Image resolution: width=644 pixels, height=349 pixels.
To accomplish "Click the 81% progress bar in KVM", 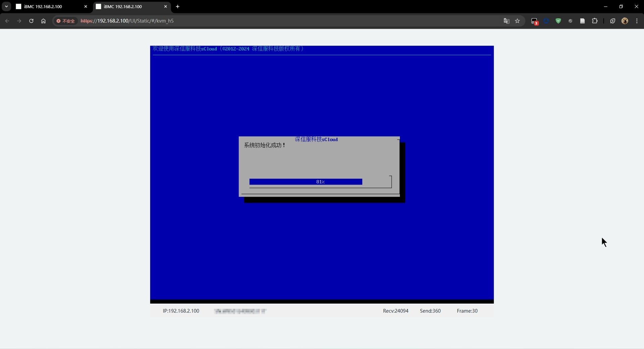I will coord(320,182).
